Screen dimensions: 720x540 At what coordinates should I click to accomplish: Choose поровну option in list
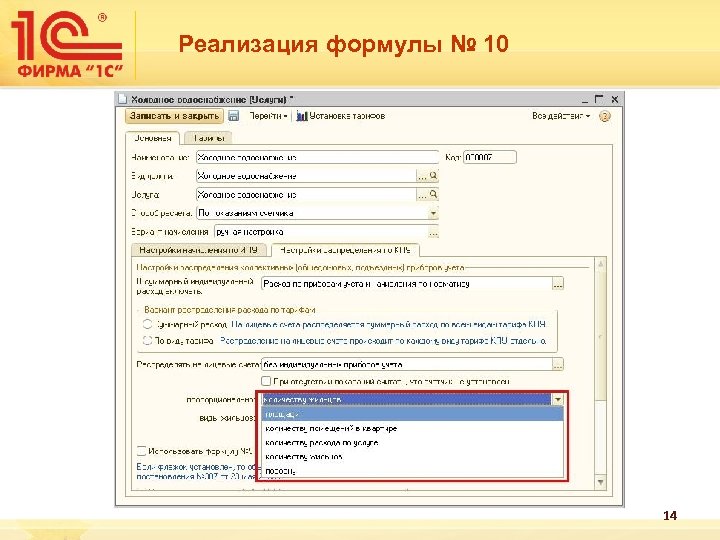[412, 471]
